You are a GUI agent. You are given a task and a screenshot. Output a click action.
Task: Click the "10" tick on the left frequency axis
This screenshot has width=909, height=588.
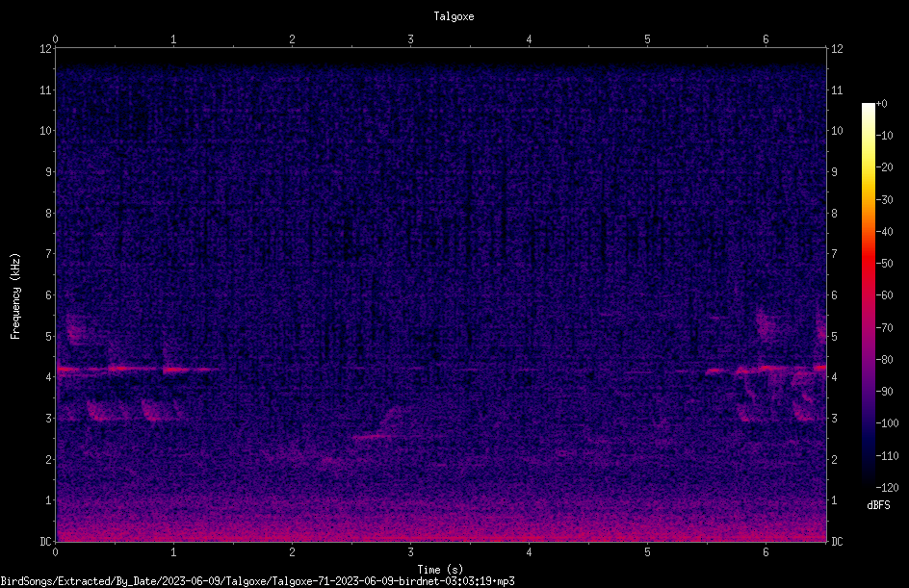(x=46, y=131)
